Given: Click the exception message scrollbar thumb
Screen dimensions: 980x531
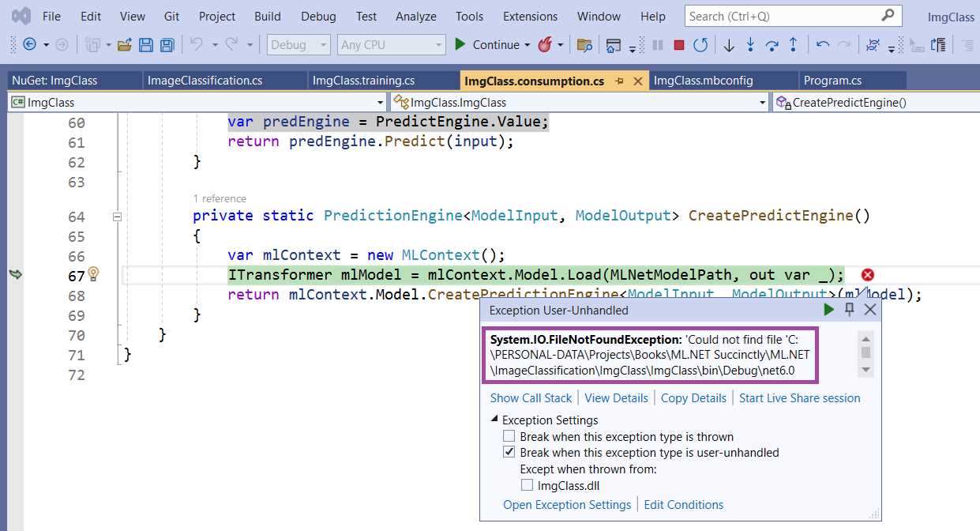Looking at the screenshot, I should point(866,351).
